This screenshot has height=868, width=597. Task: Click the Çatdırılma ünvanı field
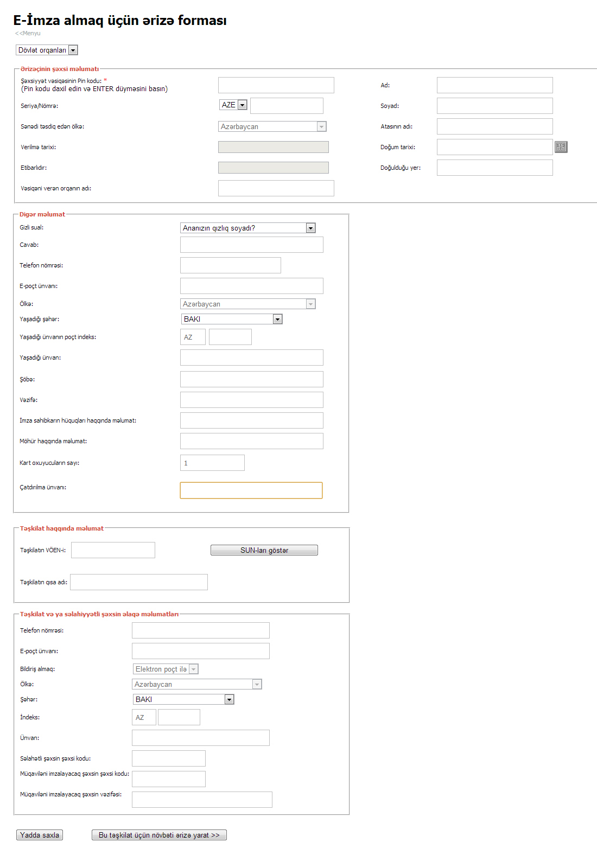coord(251,490)
